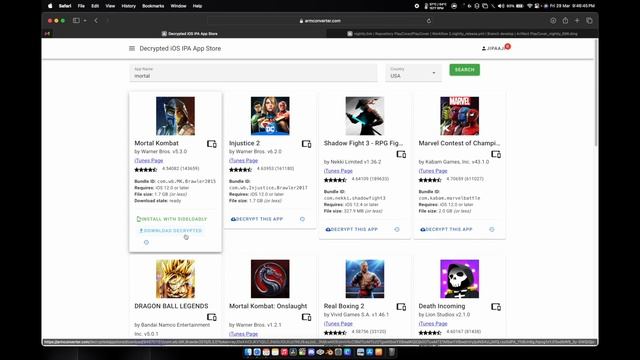
Task: Expand the Country USA dropdown
Action: coord(413,73)
